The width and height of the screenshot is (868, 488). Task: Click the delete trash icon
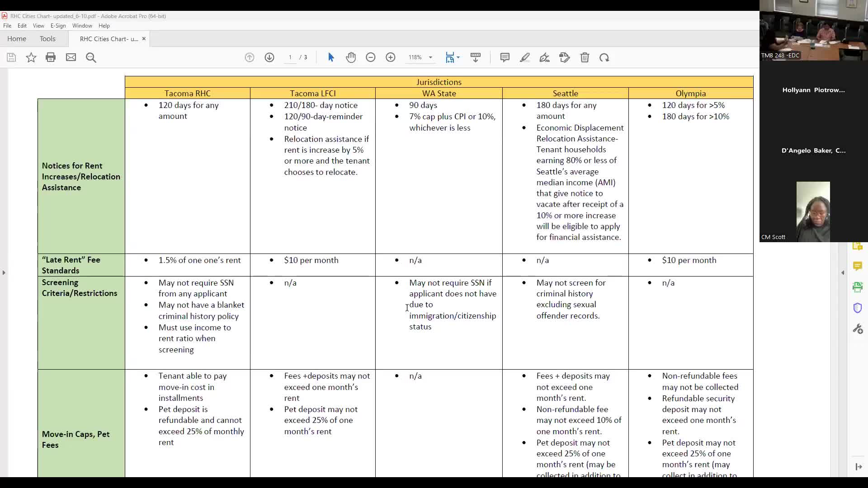pos(585,57)
